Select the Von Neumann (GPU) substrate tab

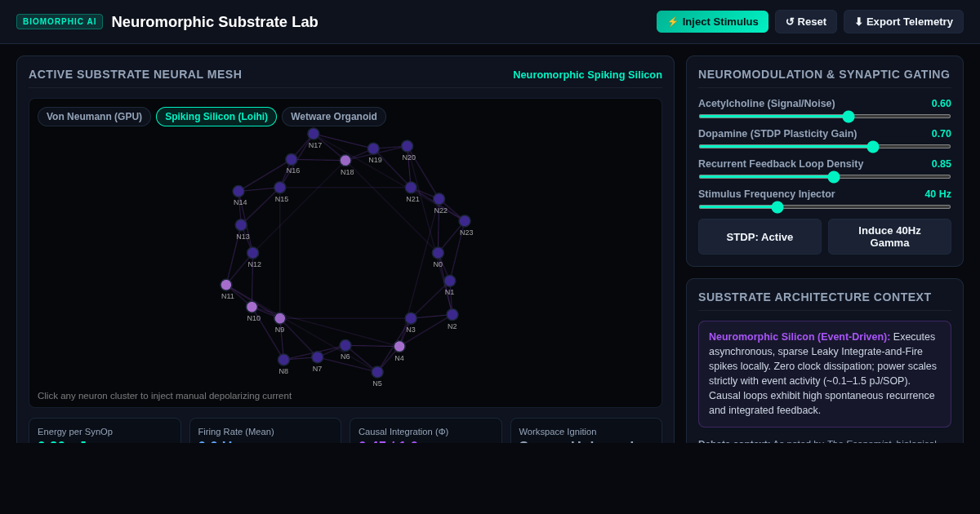94,117
